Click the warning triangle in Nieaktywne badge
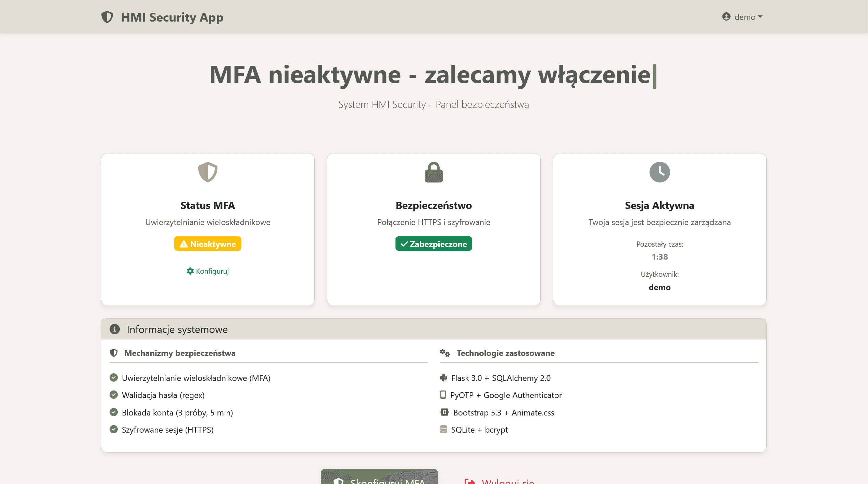 (184, 244)
